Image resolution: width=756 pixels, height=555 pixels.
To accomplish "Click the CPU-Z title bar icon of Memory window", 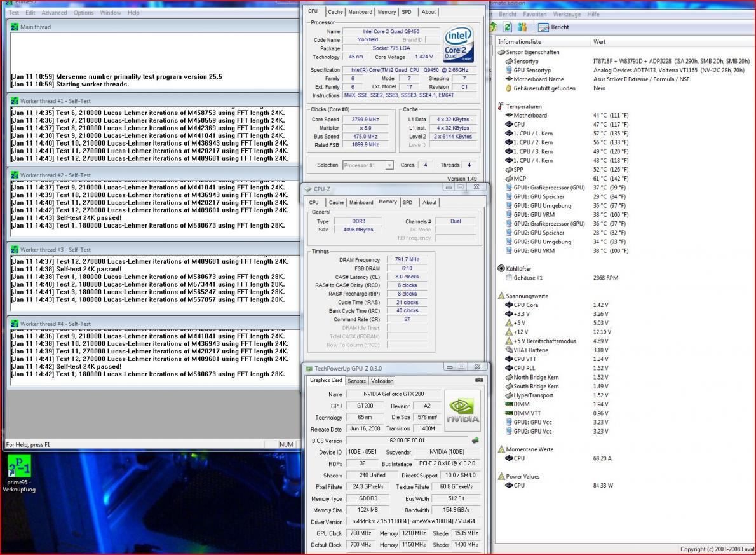I will click(308, 189).
